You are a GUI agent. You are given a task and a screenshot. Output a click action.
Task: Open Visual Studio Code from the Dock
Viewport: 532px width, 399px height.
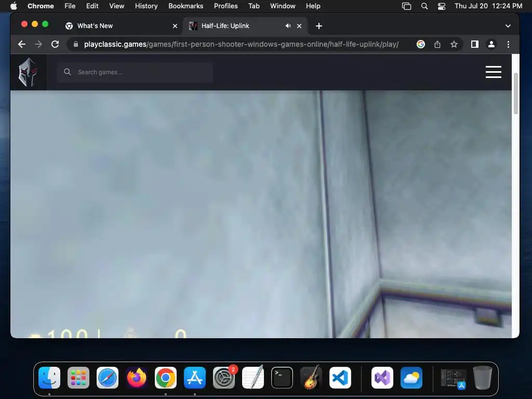coord(340,378)
